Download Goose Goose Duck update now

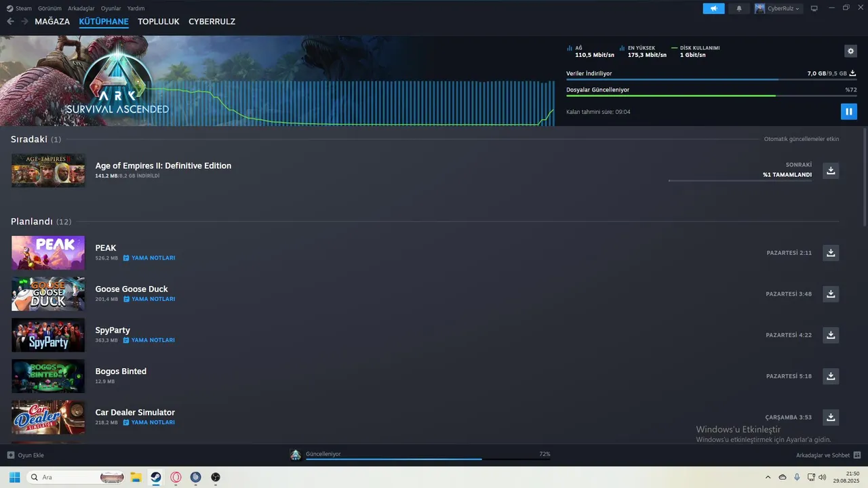831,294
